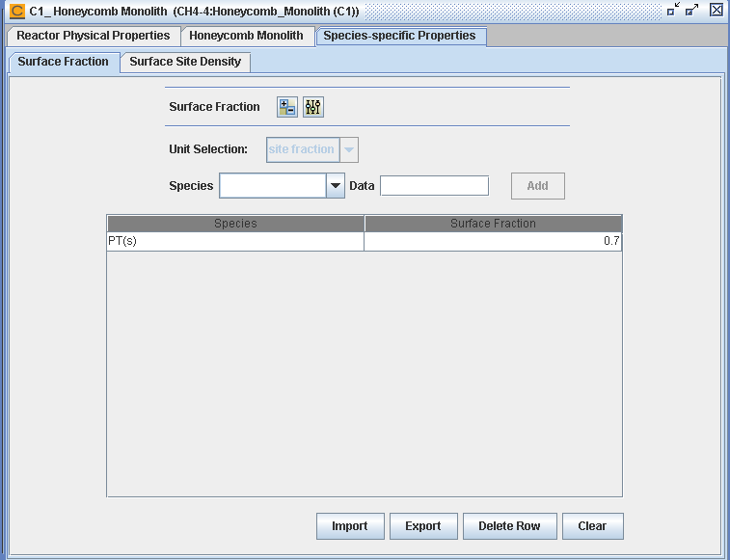Select the PT(s) species cell
Image resolution: width=730 pixels, height=560 pixels.
[235, 241]
